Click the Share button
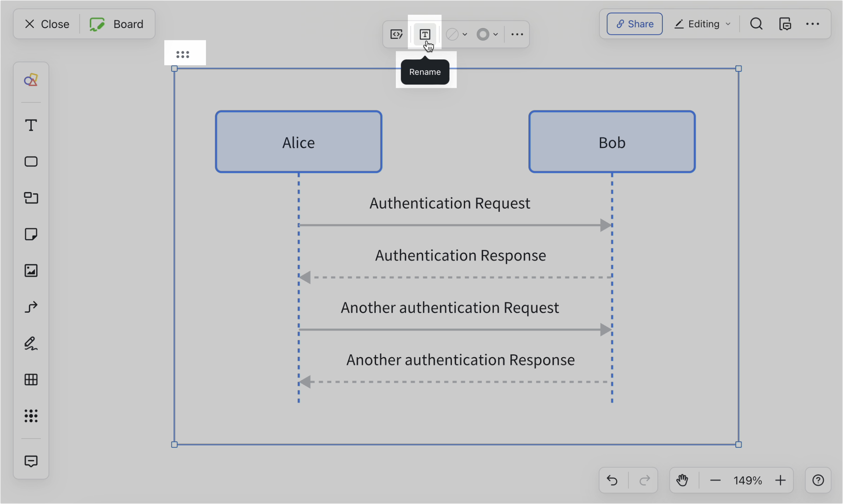The width and height of the screenshot is (843, 504). tap(635, 24)
